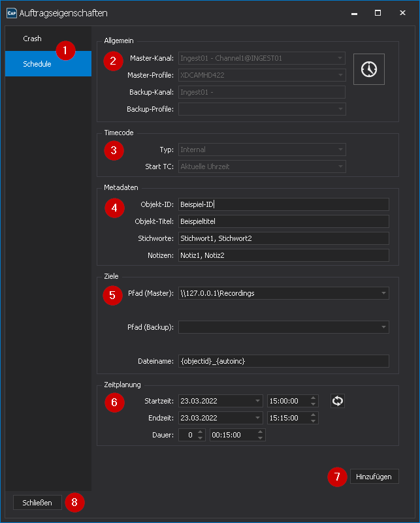This screenshot has height=523, width=420.
Task: Click the Dateiname input field
Action: click(x=283, y=361)
